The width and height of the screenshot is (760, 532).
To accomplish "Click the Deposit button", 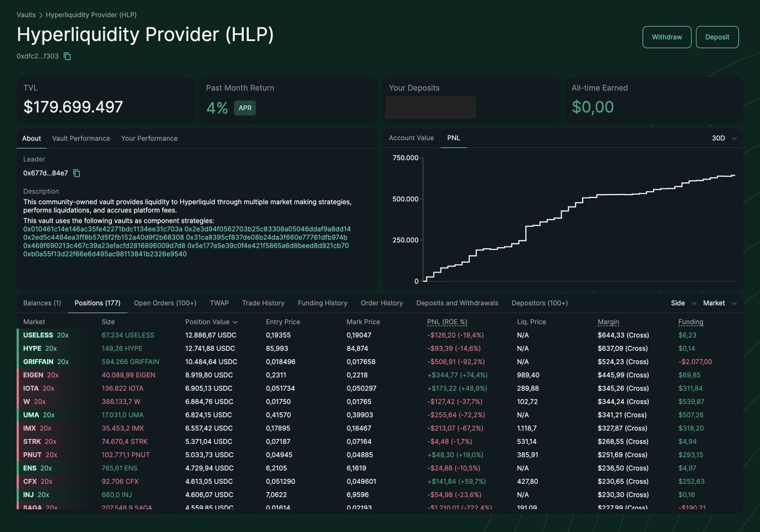I will click(x=717, y=37).
